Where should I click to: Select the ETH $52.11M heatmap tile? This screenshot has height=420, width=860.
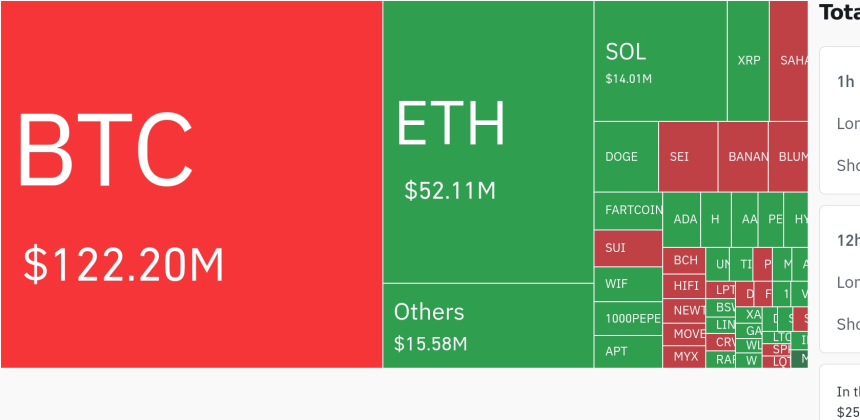(488, 141)
